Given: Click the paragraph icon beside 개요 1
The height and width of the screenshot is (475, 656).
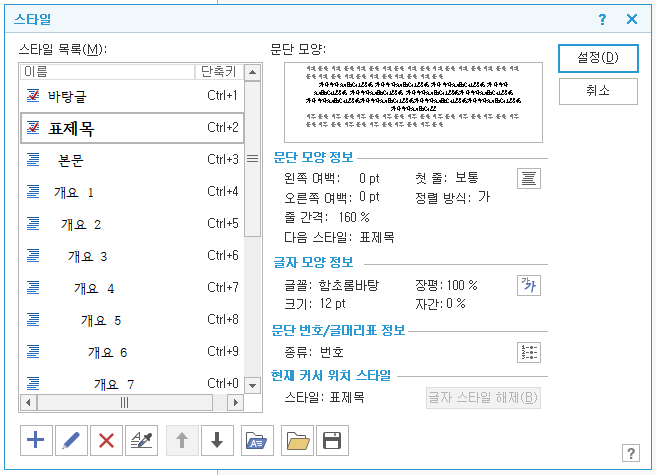Looking at the screenshot, I should pyautogui.click(x=33, y=192).
